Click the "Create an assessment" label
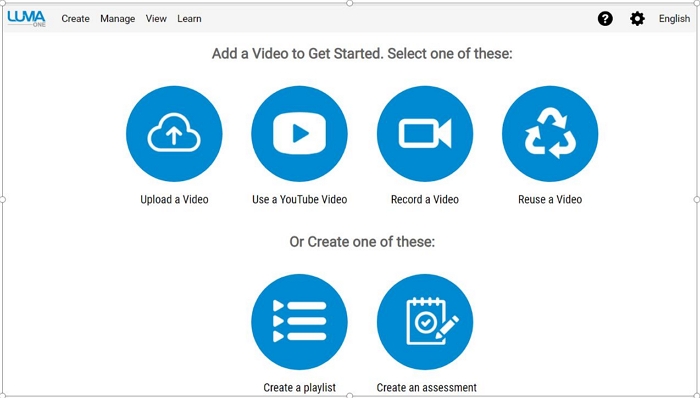Screen dimensions: 700x398 click(x=427, y=388)
